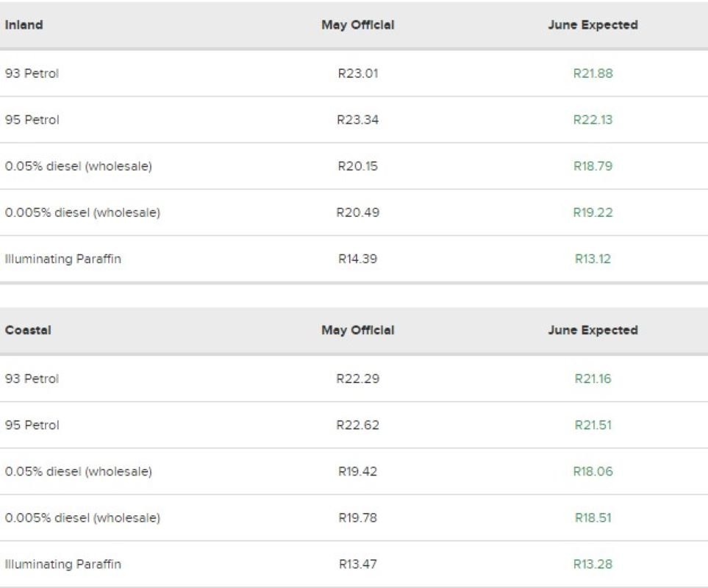Click the Inland table header
This screenshot has height=588, width=708.
point(24,25)
